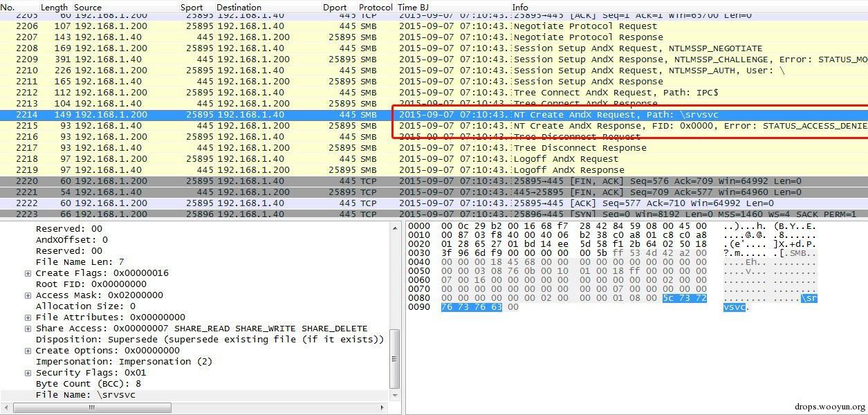Click the Info column header
Image resolution: width=868 pixels, height=415 pixels.
click(x=520, y=7)
